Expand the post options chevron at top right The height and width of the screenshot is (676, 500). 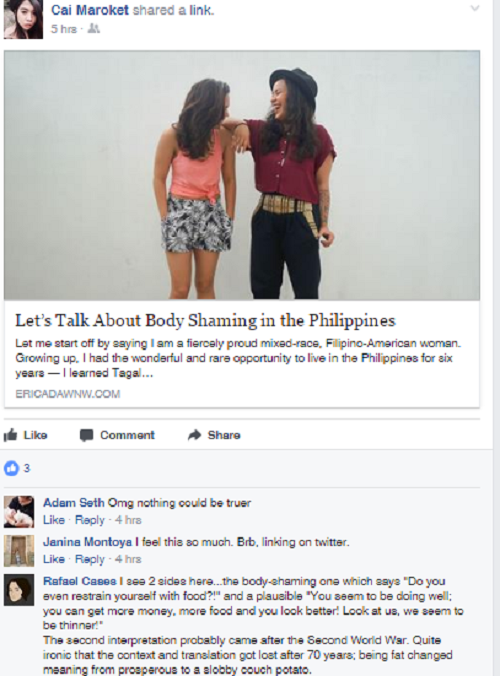[475, 8]
